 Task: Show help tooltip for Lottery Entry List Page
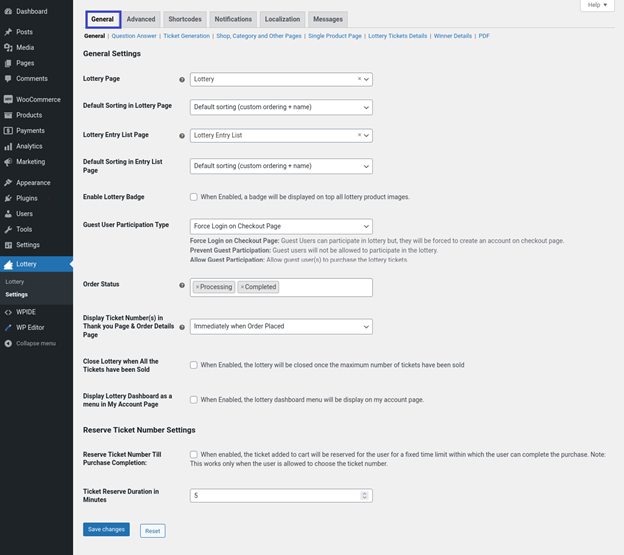click(x=182, y=136)
